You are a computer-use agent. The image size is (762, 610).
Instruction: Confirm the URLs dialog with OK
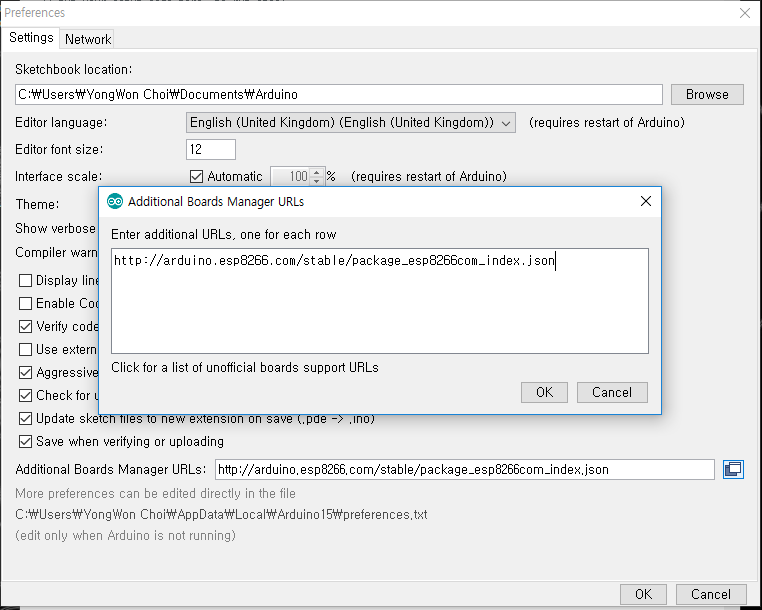tap(544, 392)
